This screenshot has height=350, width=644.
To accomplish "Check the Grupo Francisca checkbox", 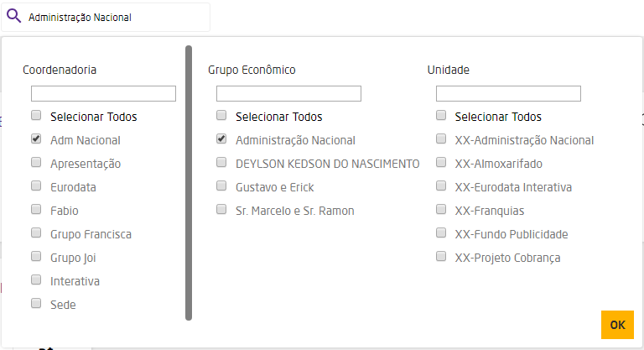I will pyautogui.click(x=36, y=233).
